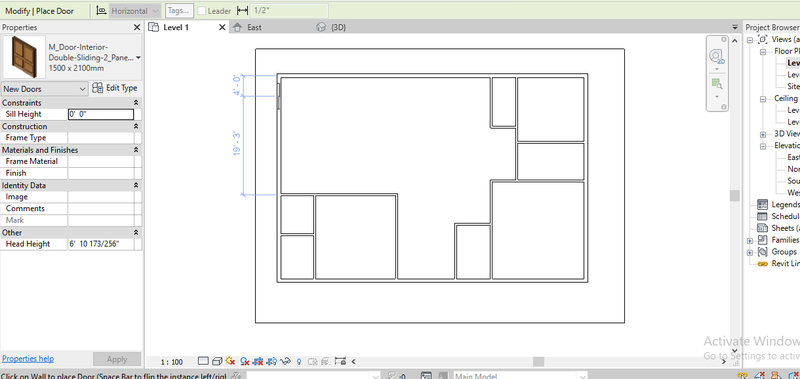Click the Reveal Hidden Elements lightbulb icon
The image size is (800, 379).
(299, 362)
